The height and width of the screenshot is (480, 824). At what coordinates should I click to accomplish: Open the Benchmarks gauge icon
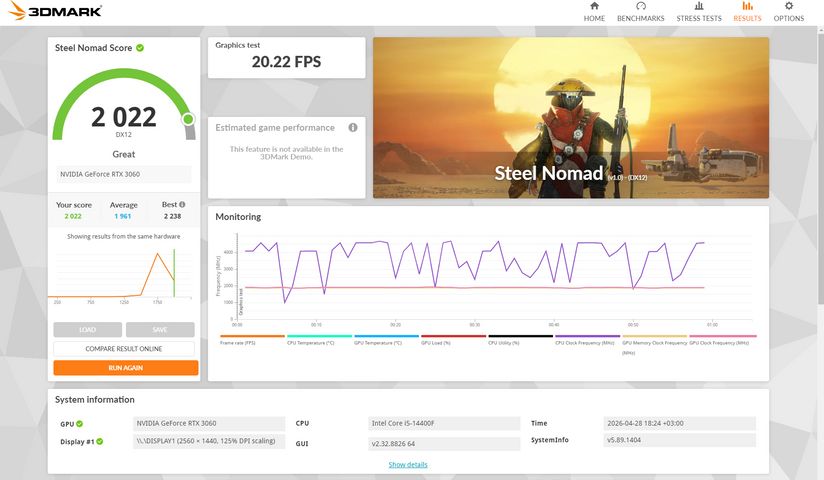641,6
